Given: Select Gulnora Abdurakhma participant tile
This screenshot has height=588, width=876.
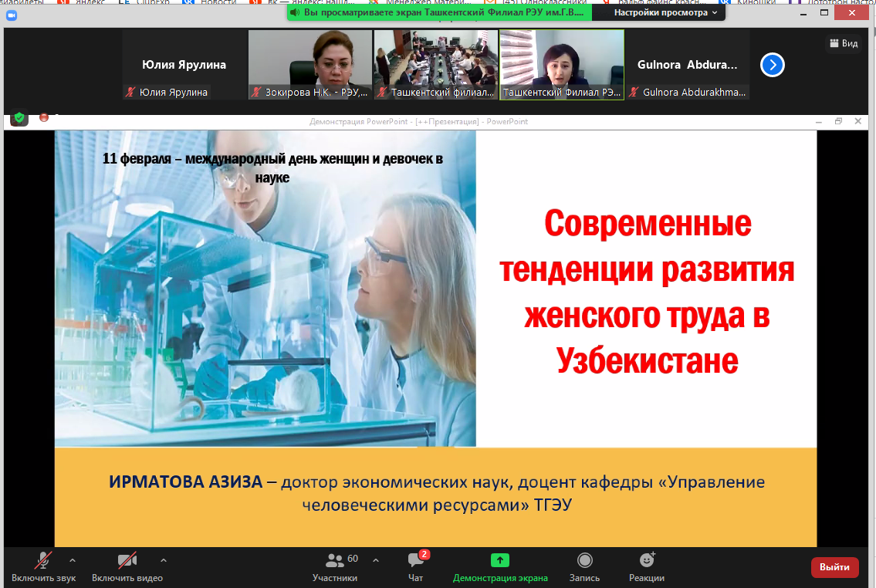Looking at the screenshot, I should click(x=687, y=65).
